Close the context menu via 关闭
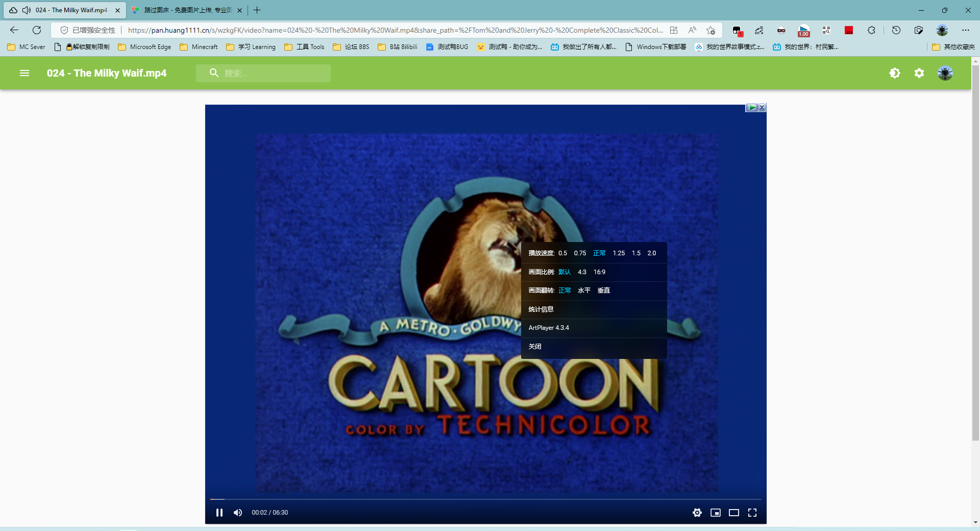 point(594,347)
